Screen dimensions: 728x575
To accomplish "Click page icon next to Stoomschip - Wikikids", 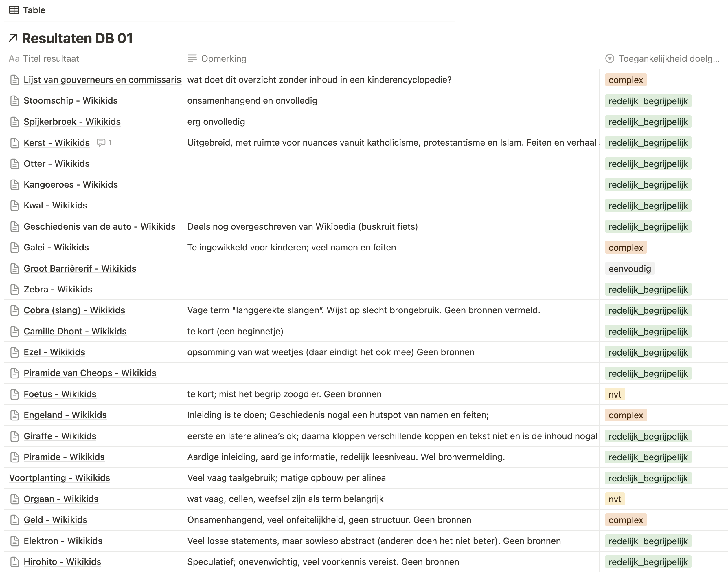I will (x=14, y=101).
